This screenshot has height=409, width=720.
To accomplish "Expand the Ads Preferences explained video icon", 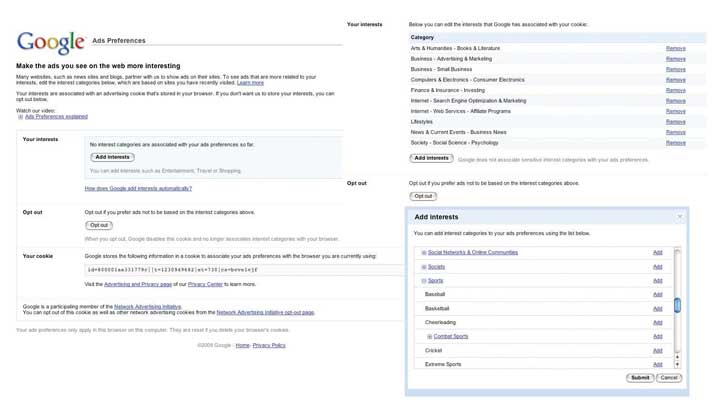I will click(x=20, y=117).
